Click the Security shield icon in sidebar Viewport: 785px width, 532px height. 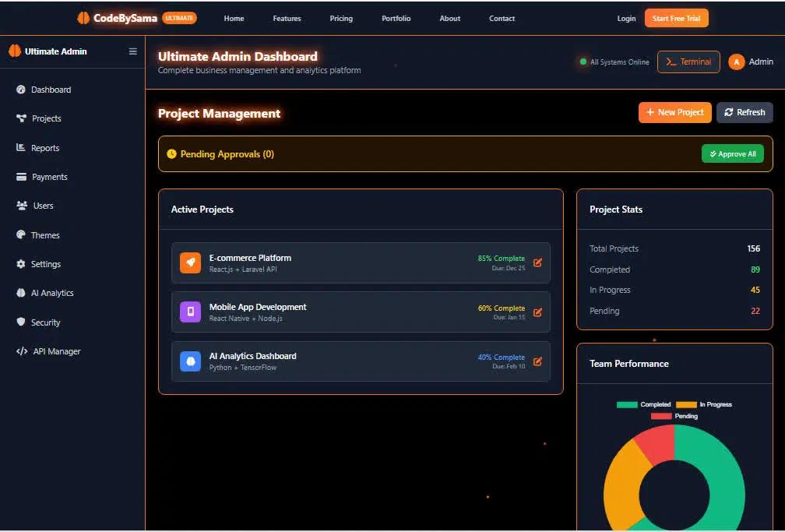click(20, 322)
